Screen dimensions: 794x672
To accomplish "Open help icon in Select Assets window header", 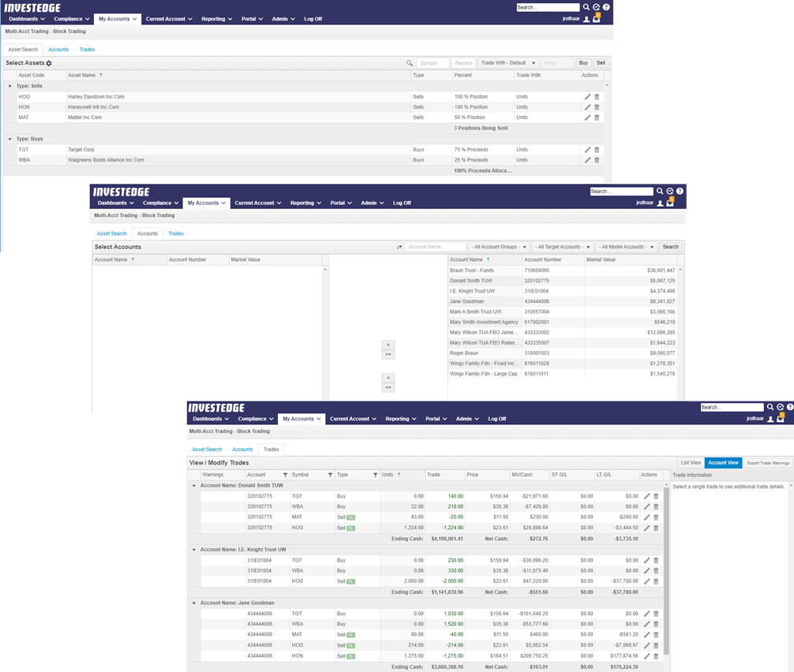I will point(606,7).
